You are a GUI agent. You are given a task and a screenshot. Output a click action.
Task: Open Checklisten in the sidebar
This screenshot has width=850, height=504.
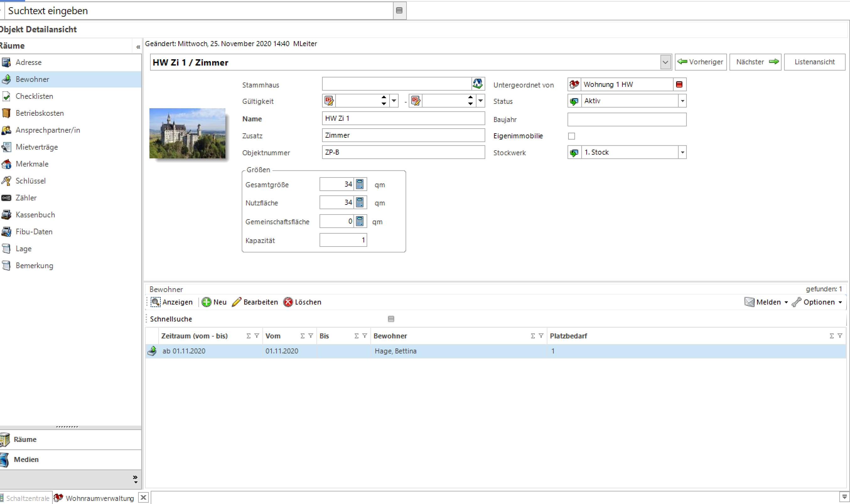70,96
